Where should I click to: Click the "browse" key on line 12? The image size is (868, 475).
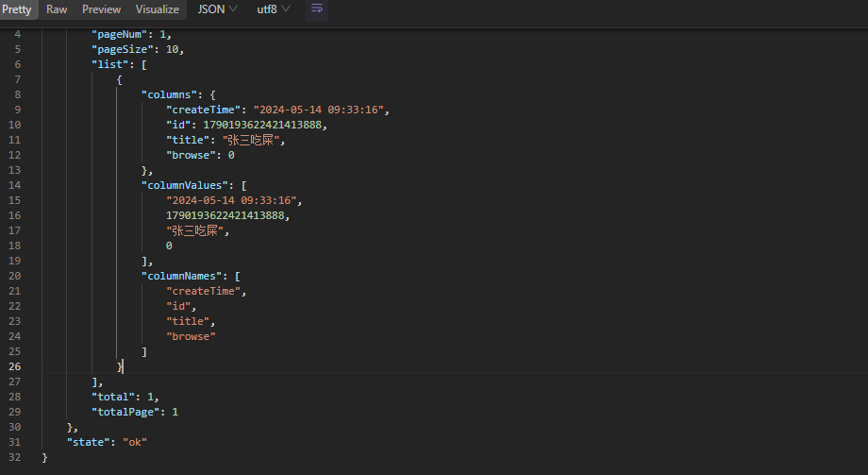coord(191,155)
